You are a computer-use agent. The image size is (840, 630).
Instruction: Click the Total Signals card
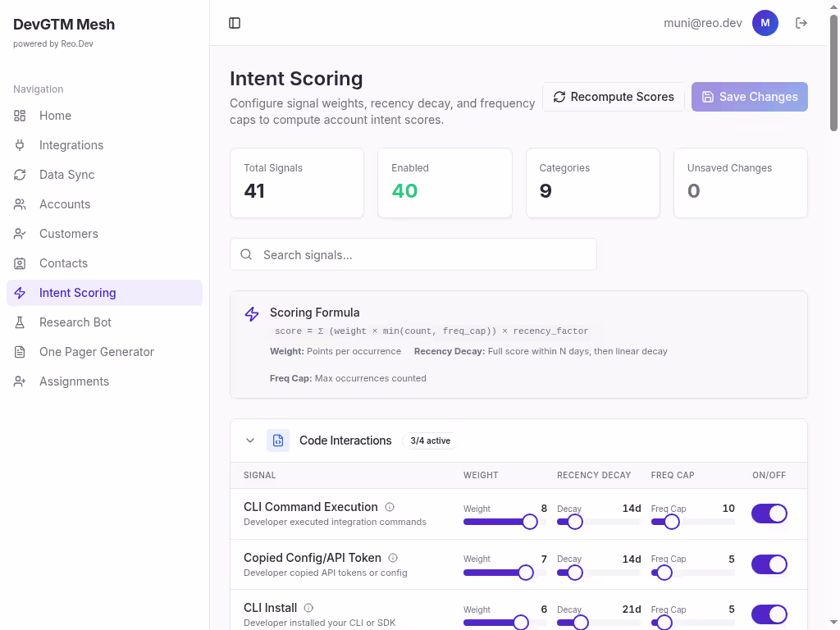297,183
